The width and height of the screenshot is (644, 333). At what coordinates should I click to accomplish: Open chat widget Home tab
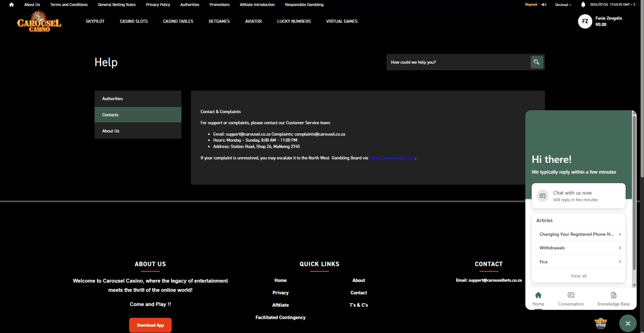coord(538,299)
